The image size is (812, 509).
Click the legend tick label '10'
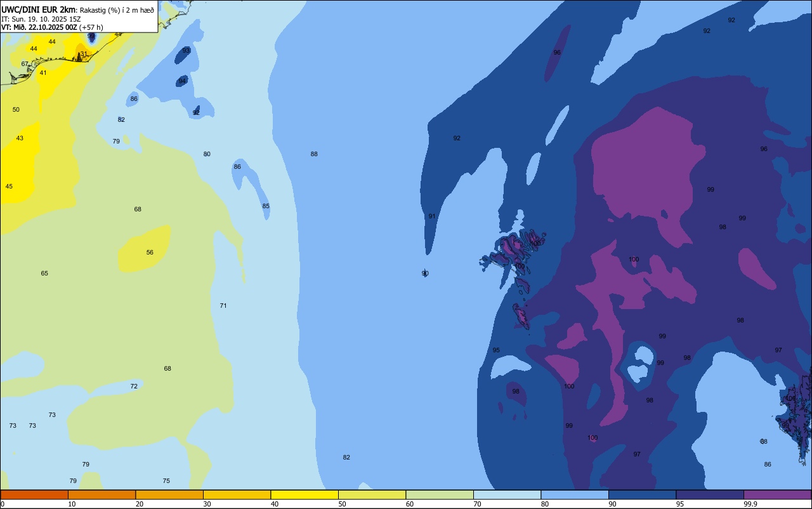(x=72, y=504)
